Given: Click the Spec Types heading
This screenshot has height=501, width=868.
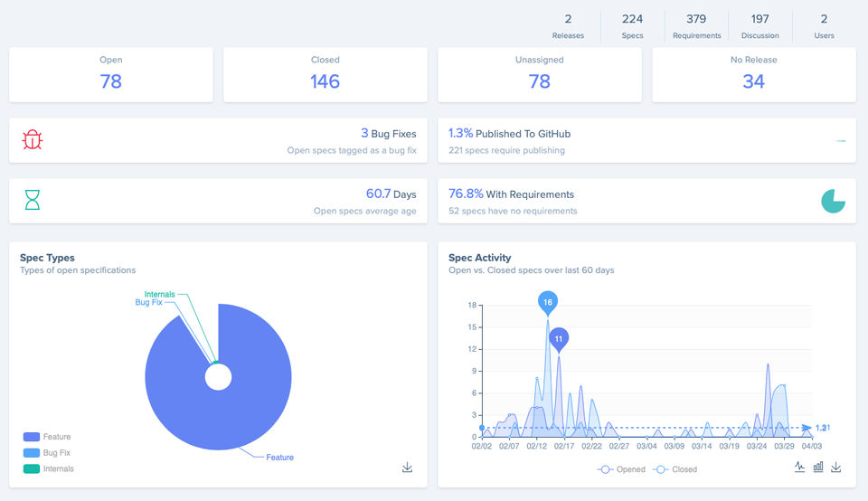Looking at the screenshot, I should [47, 258].
